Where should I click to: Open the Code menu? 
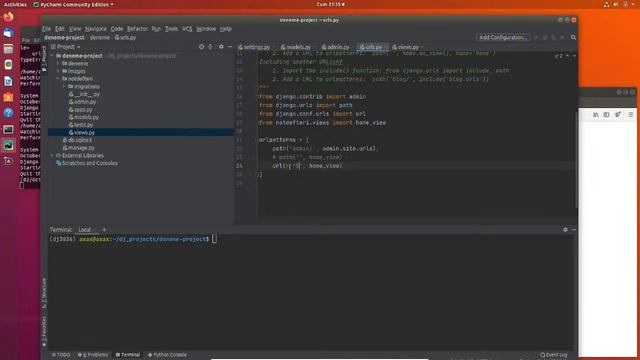[x=117, y=29]
